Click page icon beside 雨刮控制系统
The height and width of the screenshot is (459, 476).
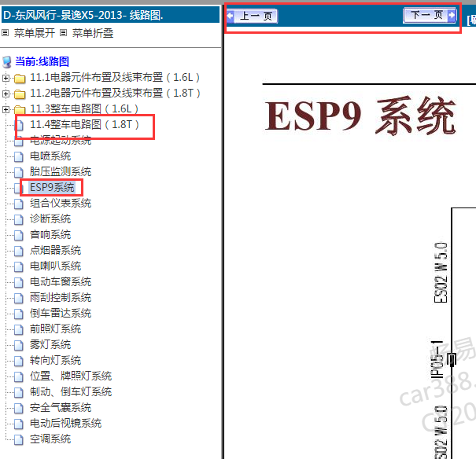pos(19,299)
